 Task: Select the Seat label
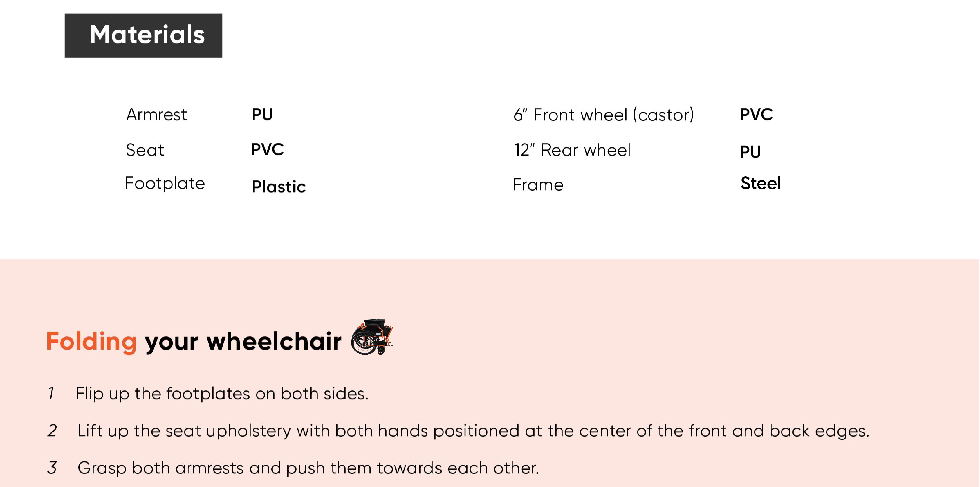[145, 150]
